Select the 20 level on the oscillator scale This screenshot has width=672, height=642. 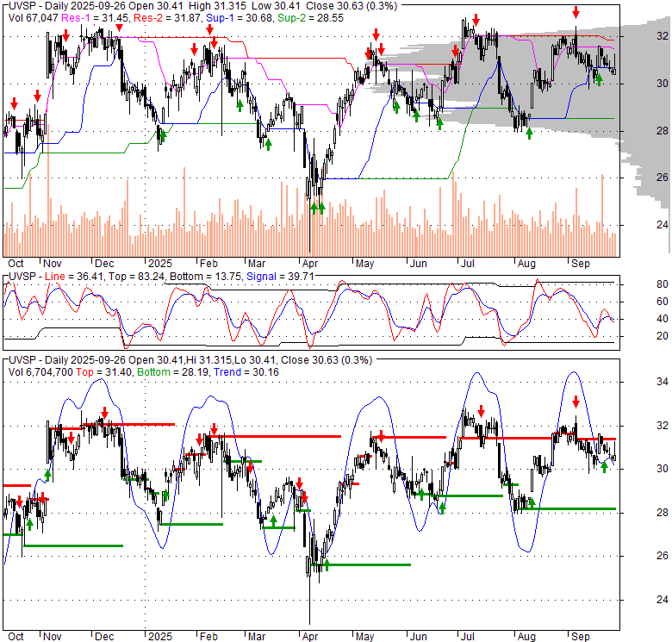tap(663, 336)
